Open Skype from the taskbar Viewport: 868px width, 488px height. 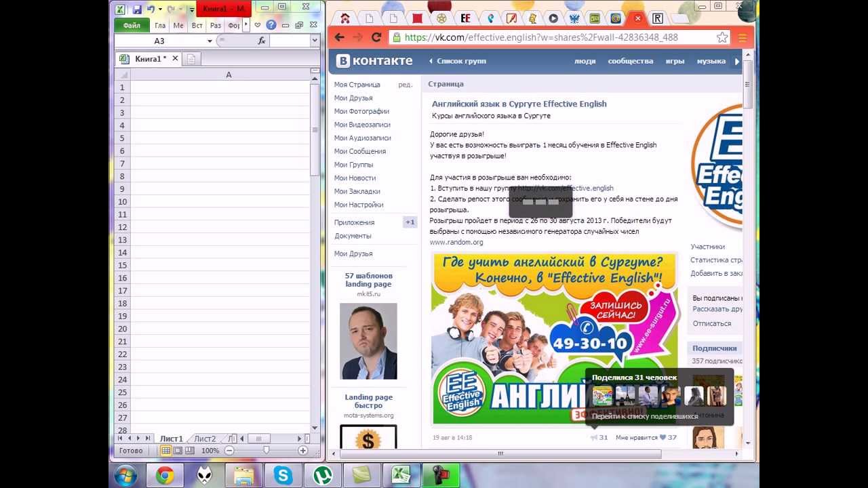(x=283, y=476)
